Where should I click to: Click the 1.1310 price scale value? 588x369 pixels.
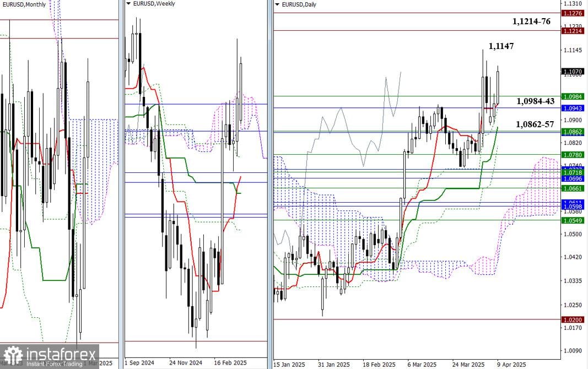tap(573, 3)
